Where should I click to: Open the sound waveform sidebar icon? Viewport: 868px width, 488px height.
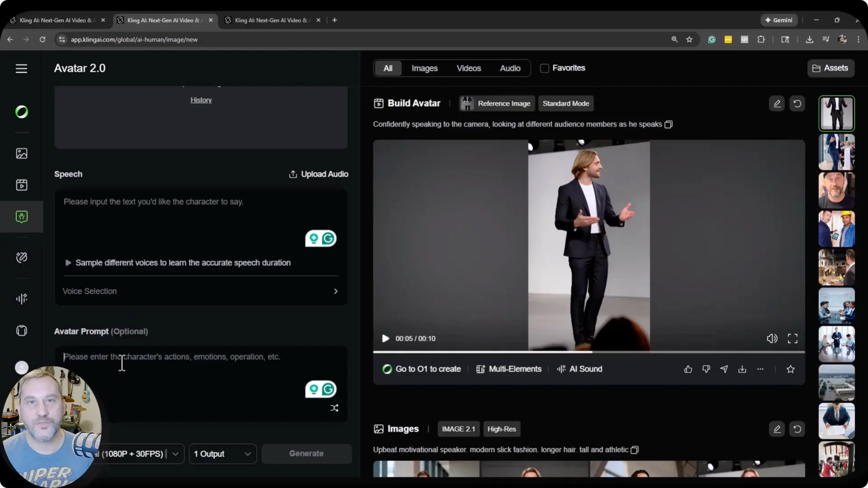21,299
